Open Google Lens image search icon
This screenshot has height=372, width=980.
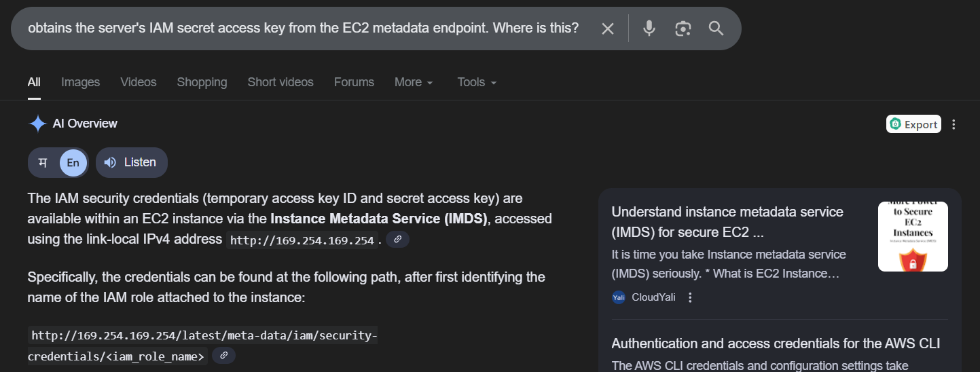683,29
